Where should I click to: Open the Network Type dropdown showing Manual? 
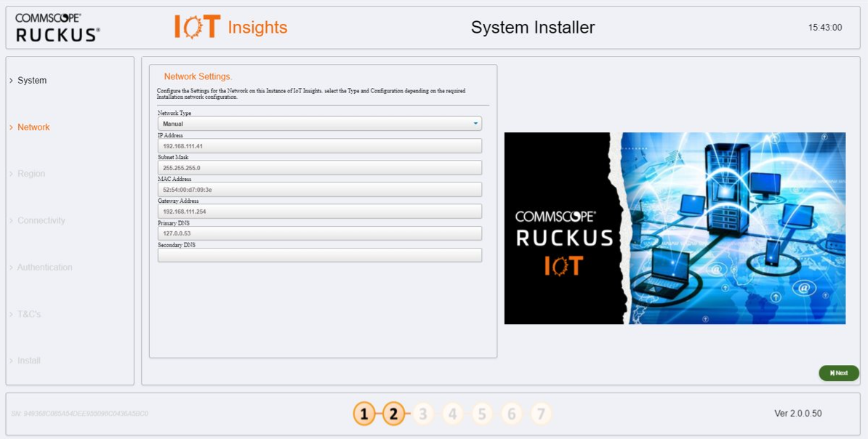319,124
